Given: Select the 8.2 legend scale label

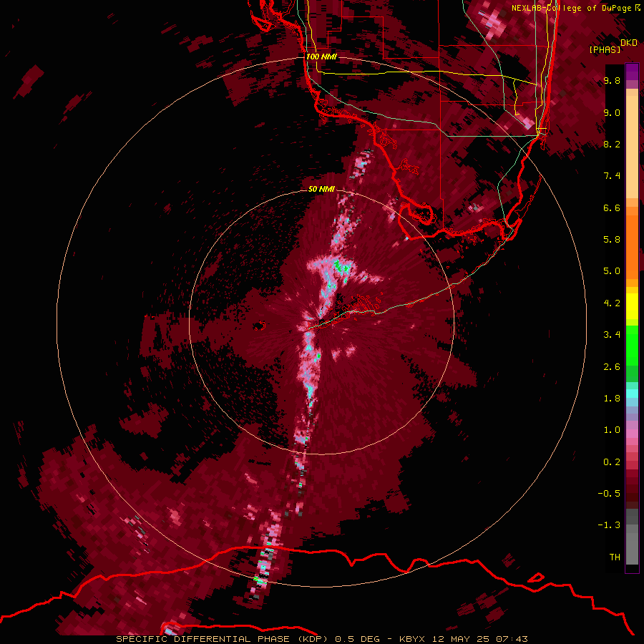Looking at the screenshot, I should (612, 144).
